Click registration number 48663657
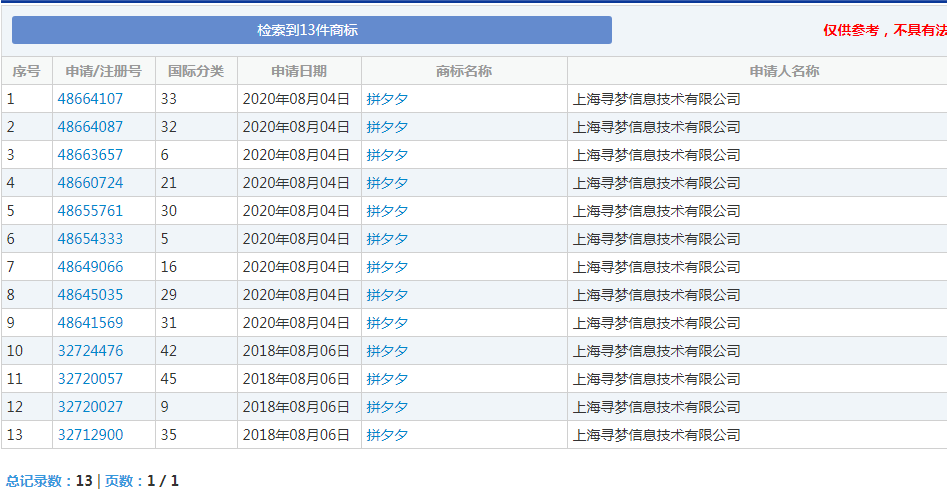This screenshot has height=497, width=947. [x=90, y=155]
